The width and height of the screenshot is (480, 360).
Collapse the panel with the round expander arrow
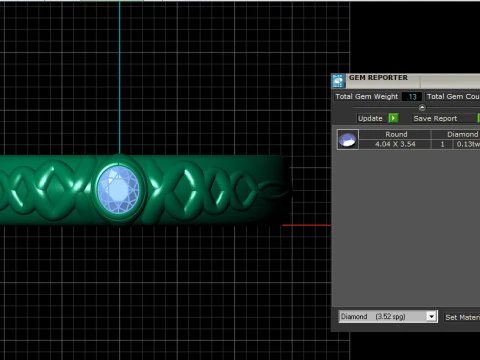[x=422, y=108]
